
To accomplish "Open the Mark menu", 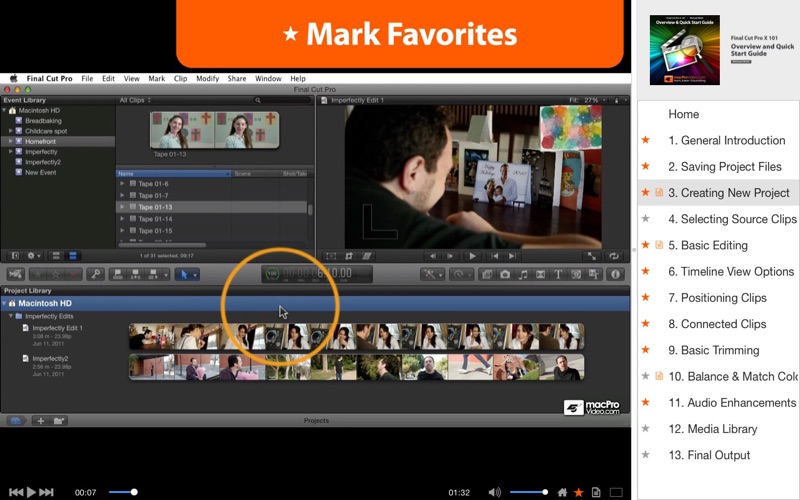I will [157, 79].
